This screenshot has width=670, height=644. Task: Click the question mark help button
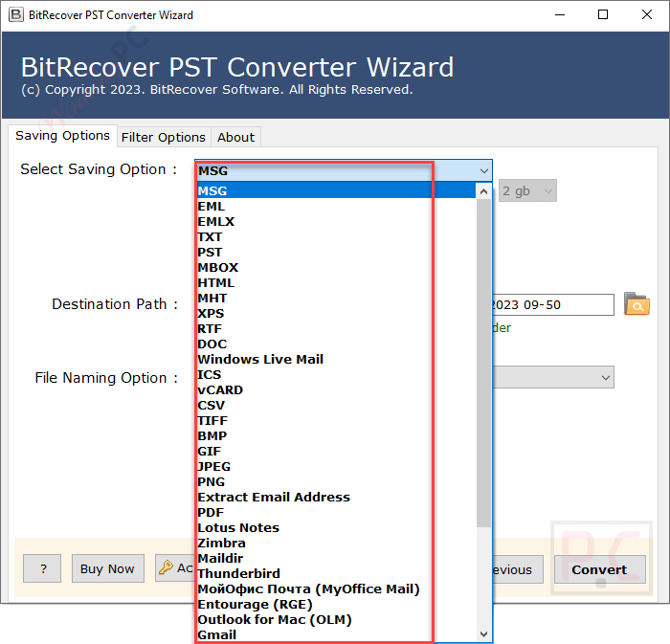(42, 568)
